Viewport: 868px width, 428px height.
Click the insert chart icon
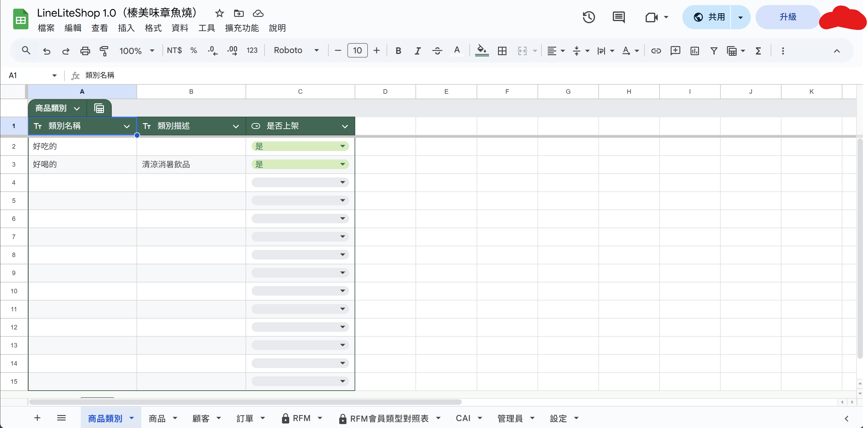694,51
